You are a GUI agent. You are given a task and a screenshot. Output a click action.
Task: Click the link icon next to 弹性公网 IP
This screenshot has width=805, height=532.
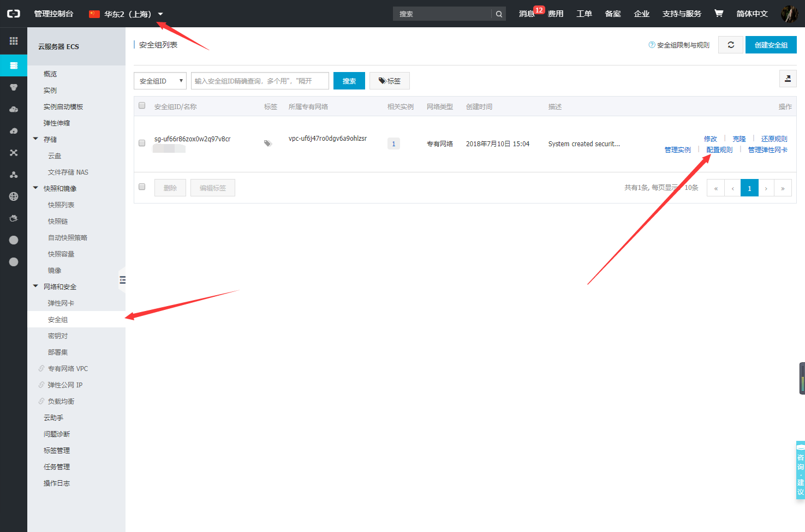(41, 385)
